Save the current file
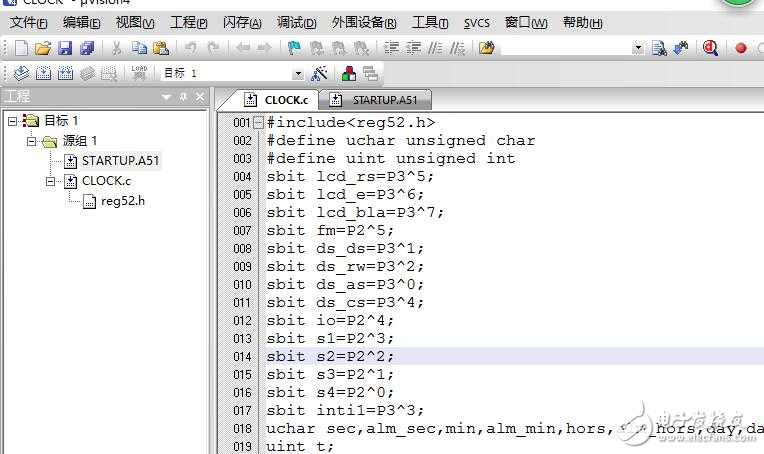The height and width of the screenshot is (454, 764). [65, 48]
